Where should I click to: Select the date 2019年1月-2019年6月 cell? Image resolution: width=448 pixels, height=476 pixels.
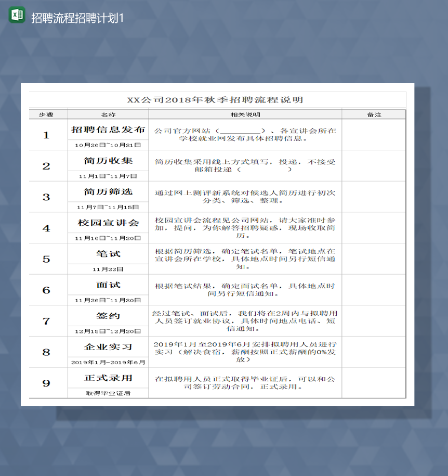(107, 362)
